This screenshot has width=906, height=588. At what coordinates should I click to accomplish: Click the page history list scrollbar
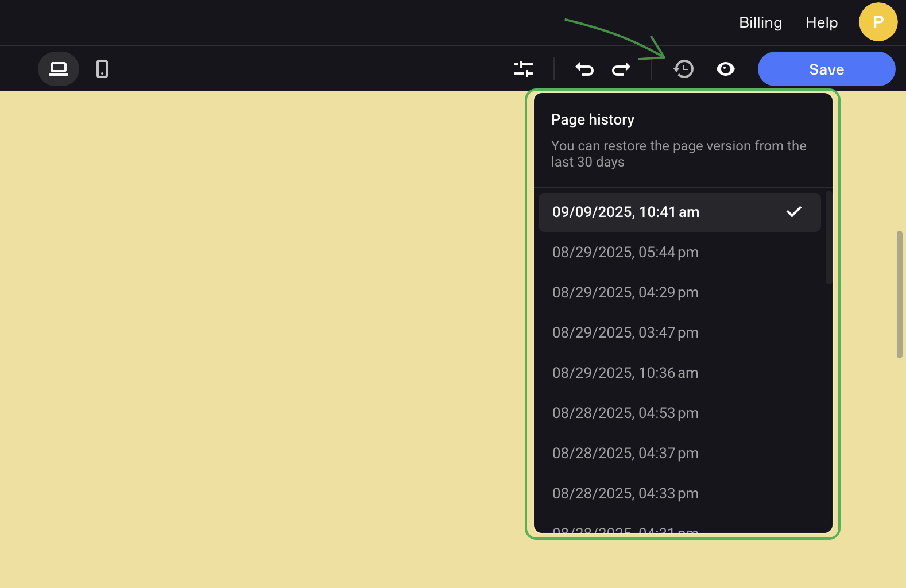[828, 238]
